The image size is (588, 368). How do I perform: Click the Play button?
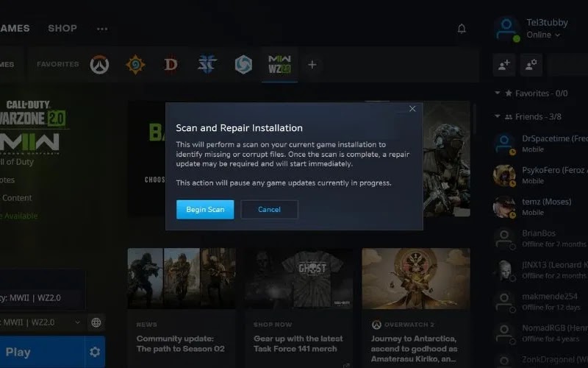click(42, 353)
